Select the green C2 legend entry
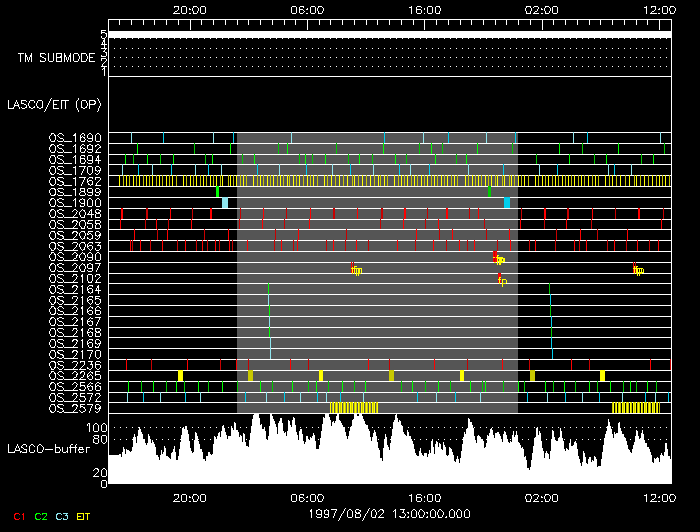 click(41, 516)
